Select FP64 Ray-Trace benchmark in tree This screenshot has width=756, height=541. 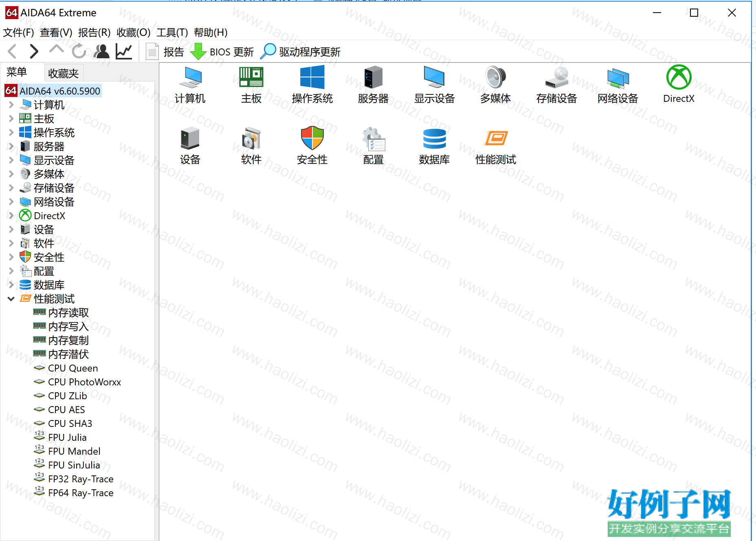[x=74, y=493]
